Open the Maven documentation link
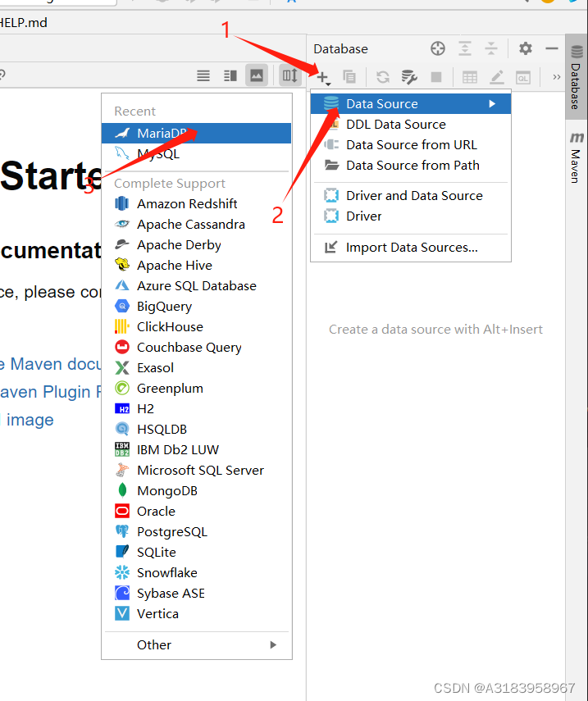The image size is (588, 701). tap(51, 364)
